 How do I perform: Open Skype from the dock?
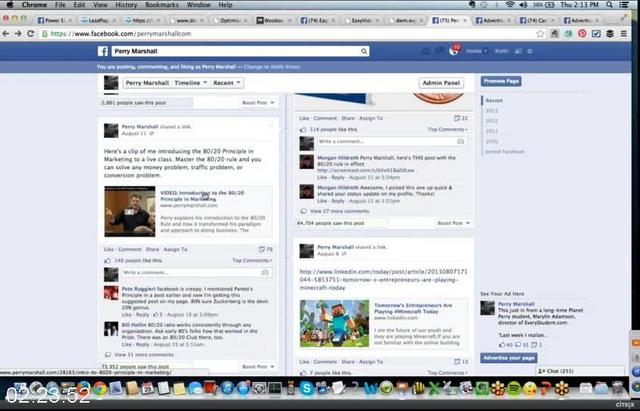point(306,388)
